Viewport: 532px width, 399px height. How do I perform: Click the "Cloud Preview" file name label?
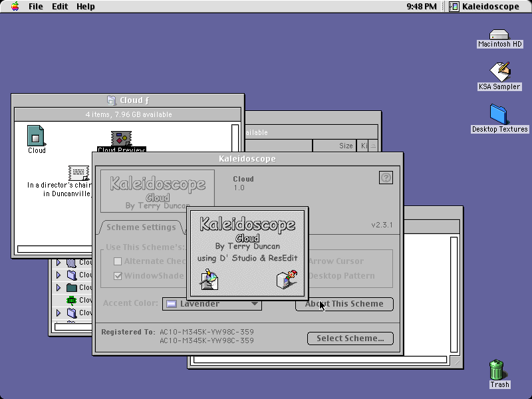click(122, 149)
